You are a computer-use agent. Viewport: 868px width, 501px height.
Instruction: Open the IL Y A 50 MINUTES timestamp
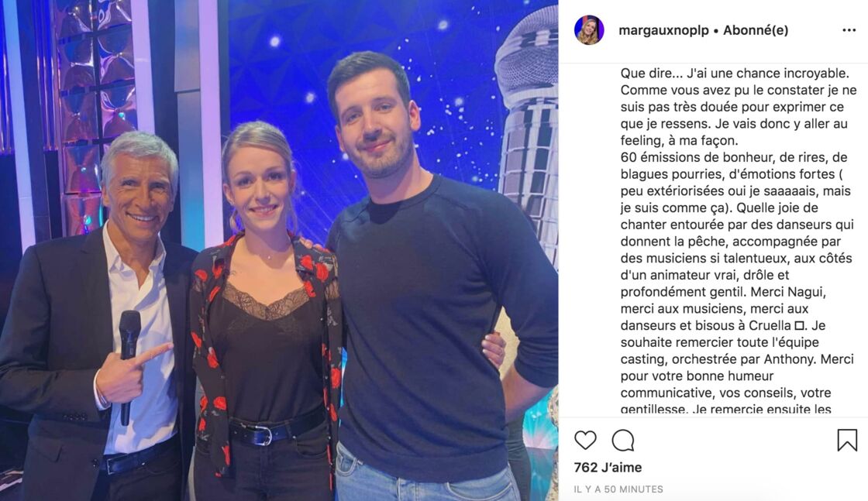tap(618, 489)
